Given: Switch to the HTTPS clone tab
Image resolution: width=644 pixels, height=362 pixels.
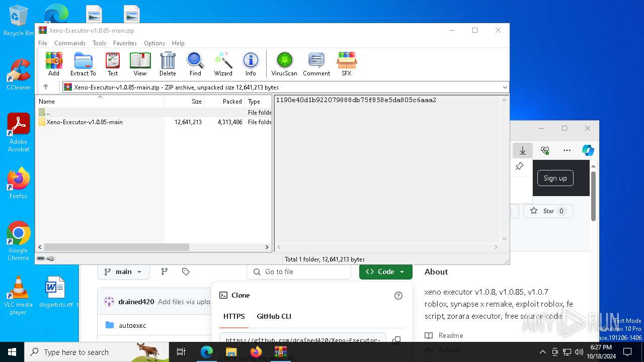Looking at the screenshot, I should (x=234, y=316).
